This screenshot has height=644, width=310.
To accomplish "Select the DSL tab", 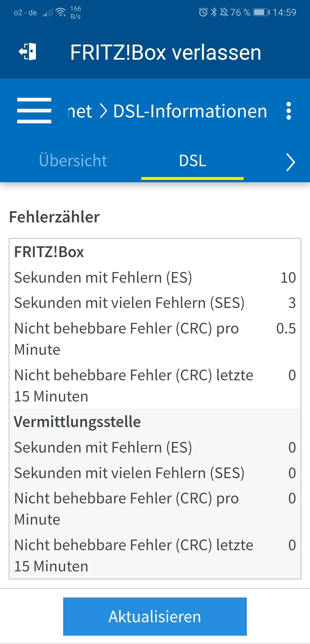I will point(192,161).
